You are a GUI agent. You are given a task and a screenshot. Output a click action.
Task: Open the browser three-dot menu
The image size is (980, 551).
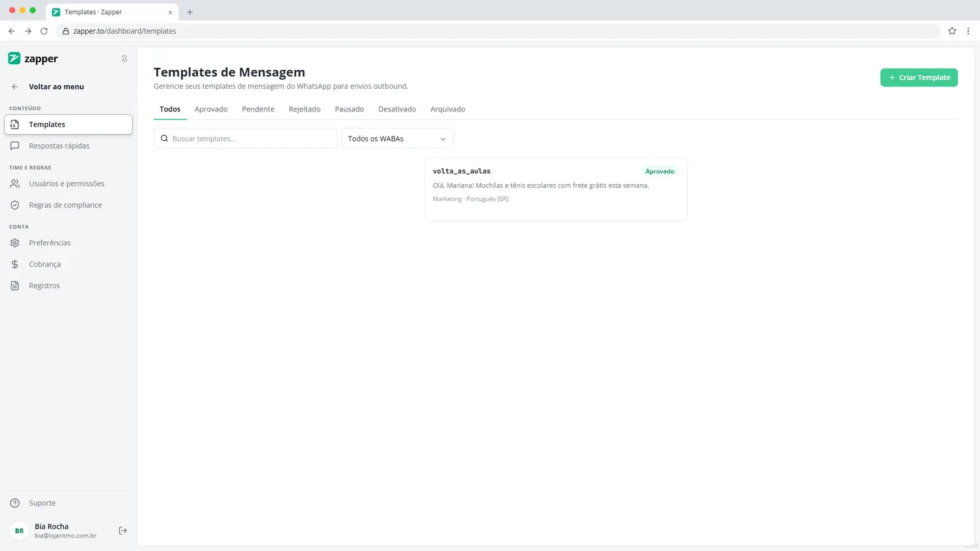coord(968,31)
